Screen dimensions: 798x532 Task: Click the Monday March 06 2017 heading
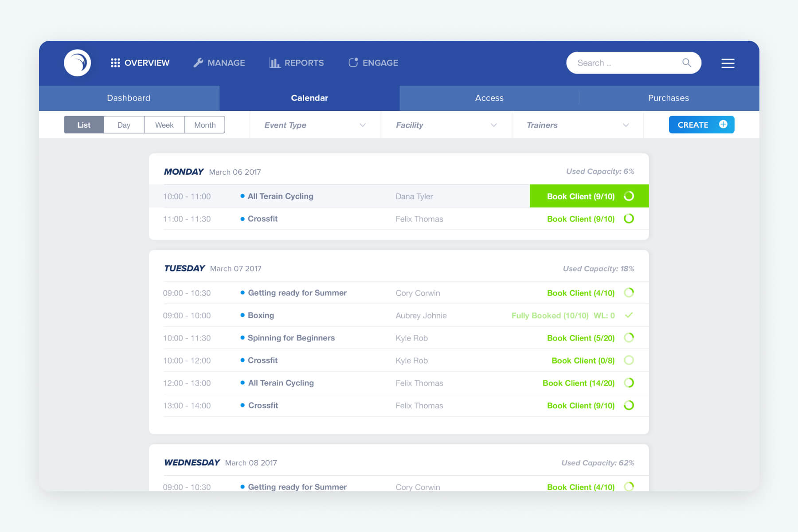[212, 172]
